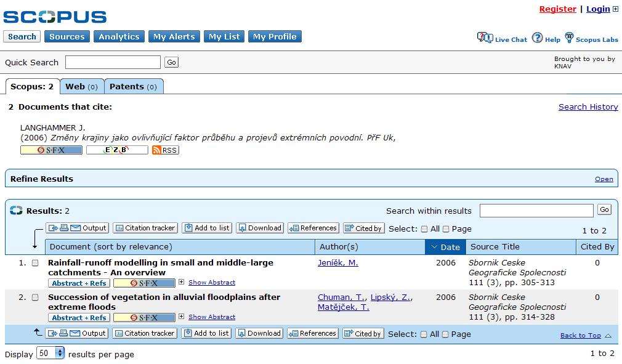
Task: Click the top Cited by button
Action: [364, 228]
